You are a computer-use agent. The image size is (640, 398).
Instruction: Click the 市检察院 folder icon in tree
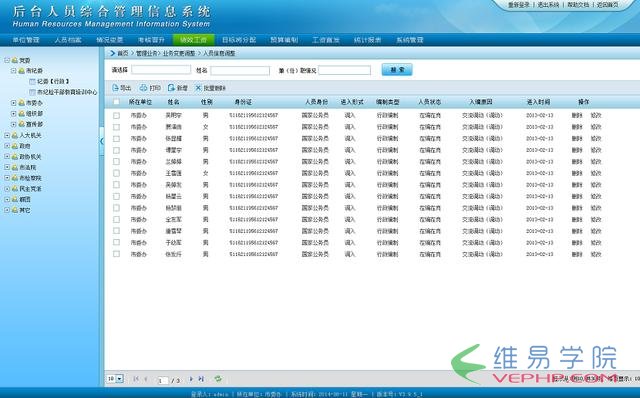click(15, 178)
